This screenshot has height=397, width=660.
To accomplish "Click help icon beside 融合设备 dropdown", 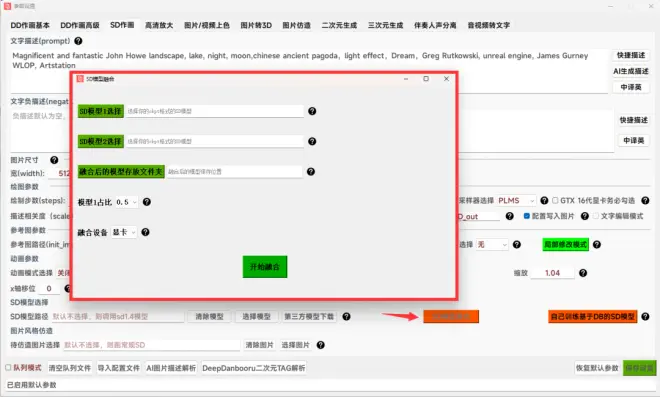I will click(x=145, y=232).
